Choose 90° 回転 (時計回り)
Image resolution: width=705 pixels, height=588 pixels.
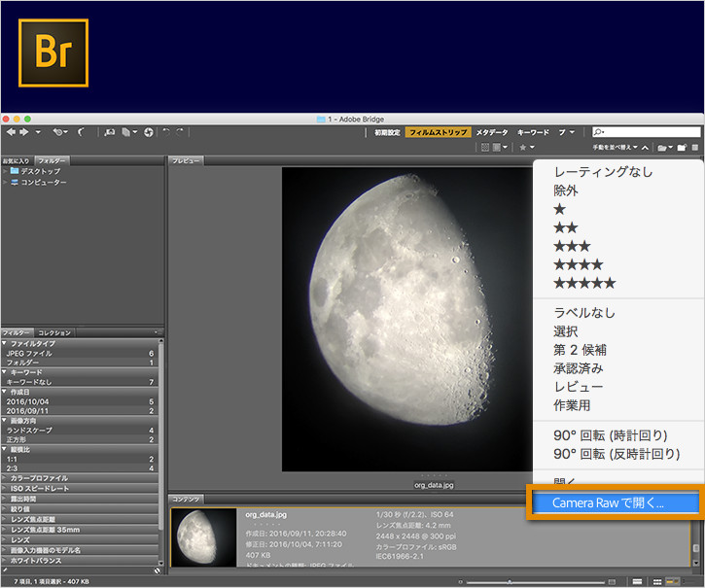[x=610, y=435]
